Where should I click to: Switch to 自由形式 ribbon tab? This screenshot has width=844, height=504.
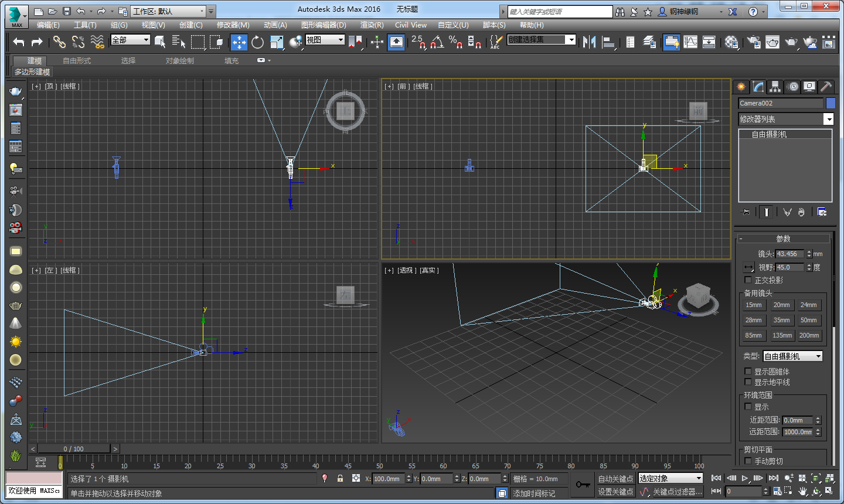pyautogui.click(x=77, y=61)
